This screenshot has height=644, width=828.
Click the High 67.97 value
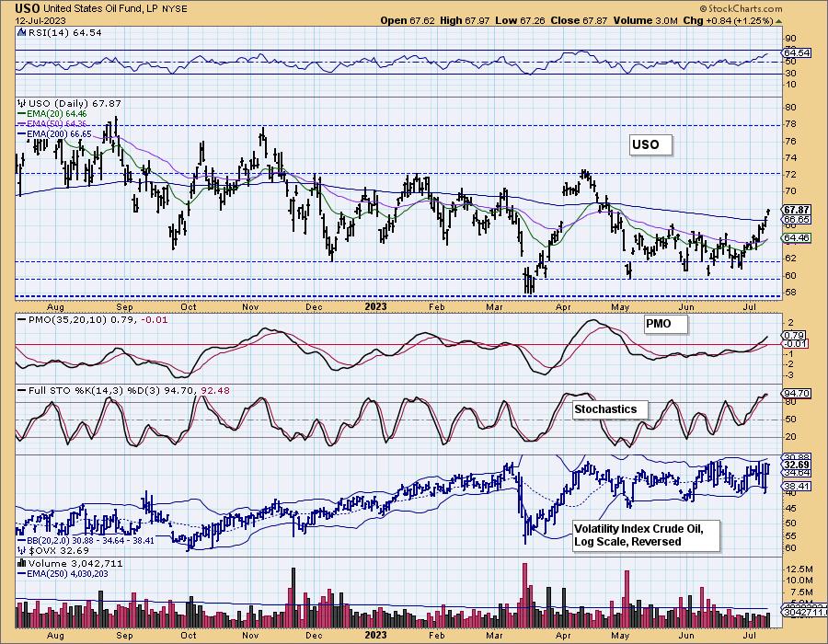point(465,20)
